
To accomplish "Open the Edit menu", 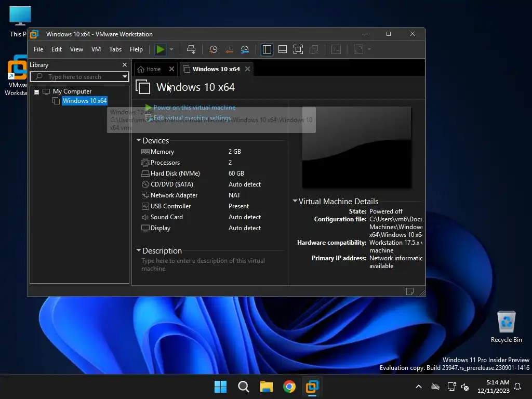I will tap(56, 49).
